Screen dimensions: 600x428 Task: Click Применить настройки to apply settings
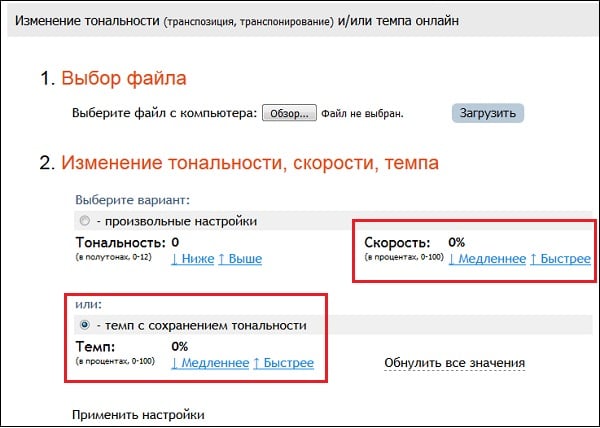[x=139, y=413]
